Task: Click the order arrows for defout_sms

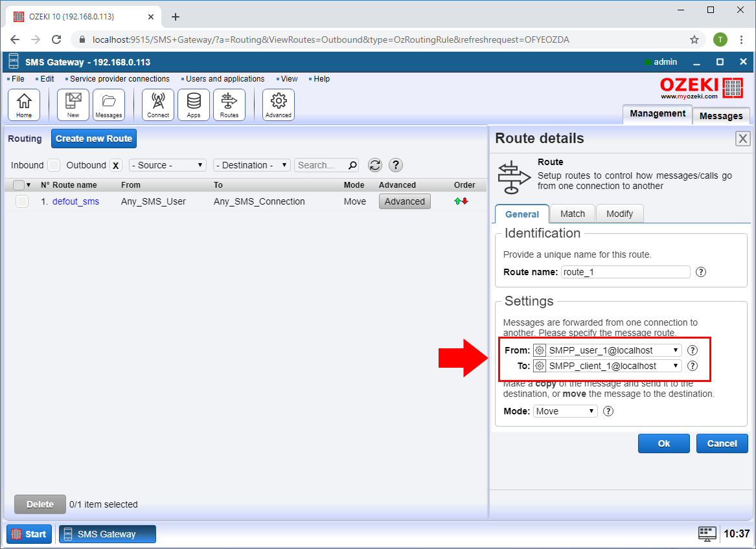Action: click(x=461, y=201)
